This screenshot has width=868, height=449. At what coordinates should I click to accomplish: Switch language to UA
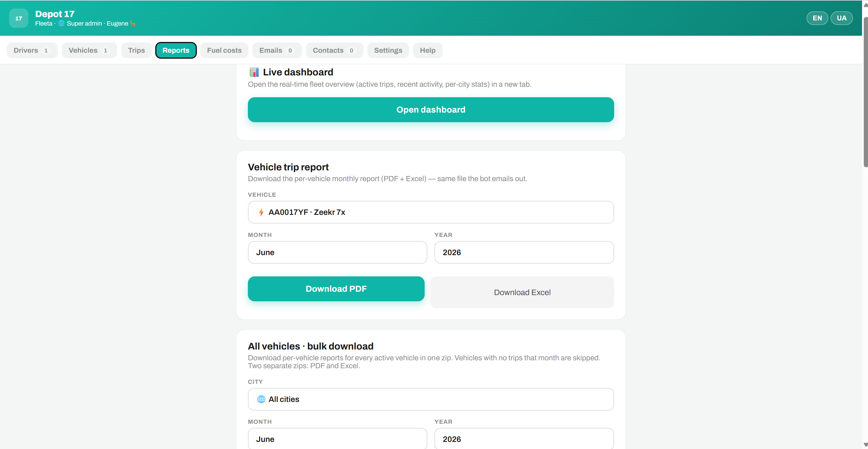[x=841, y=18]
